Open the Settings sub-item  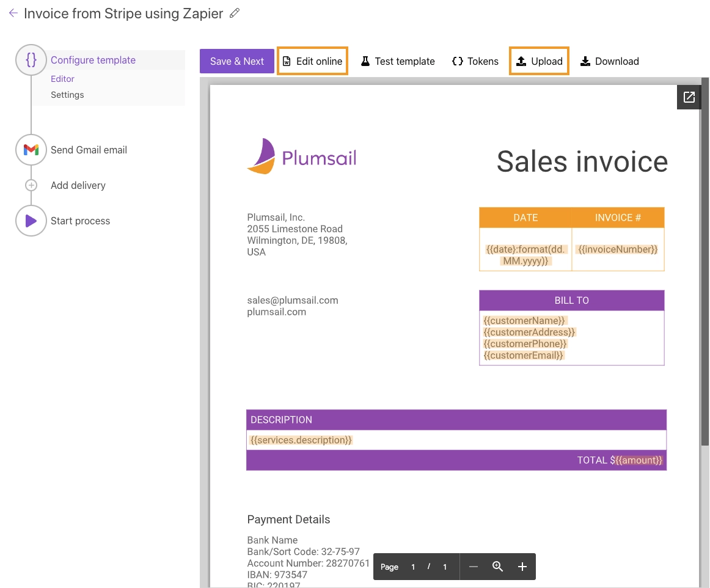click(x=67, y=95)
